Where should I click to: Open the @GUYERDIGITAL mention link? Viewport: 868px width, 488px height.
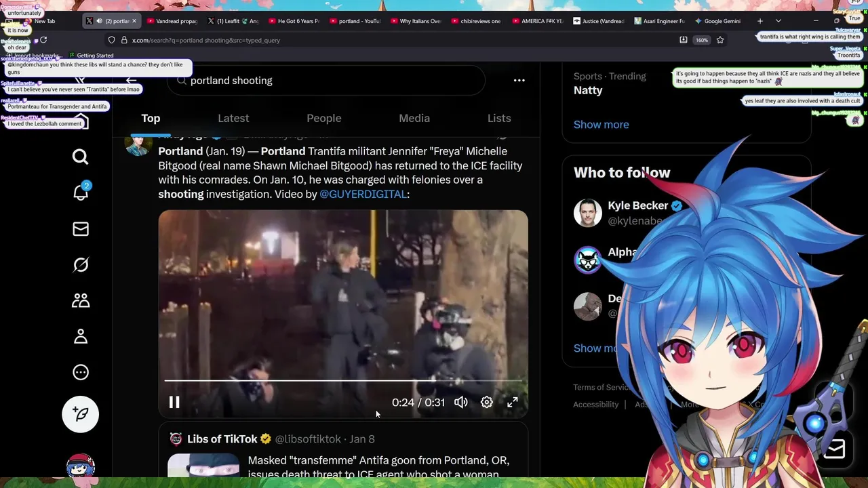click(x=363, y=194)
